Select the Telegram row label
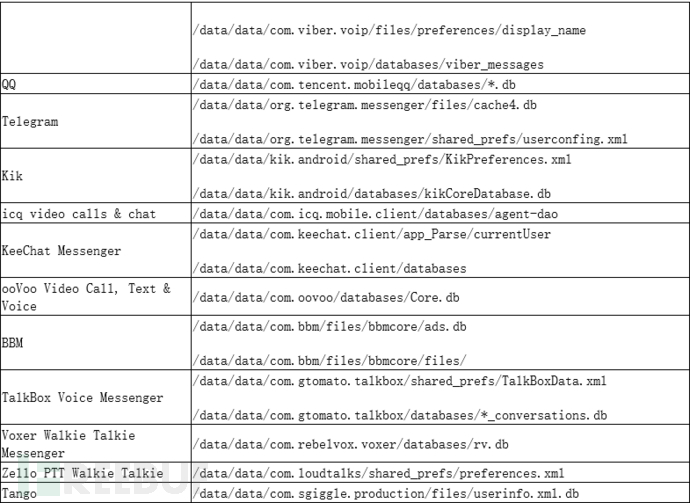Screen dimensions: 690x503 tap(30, 121)
